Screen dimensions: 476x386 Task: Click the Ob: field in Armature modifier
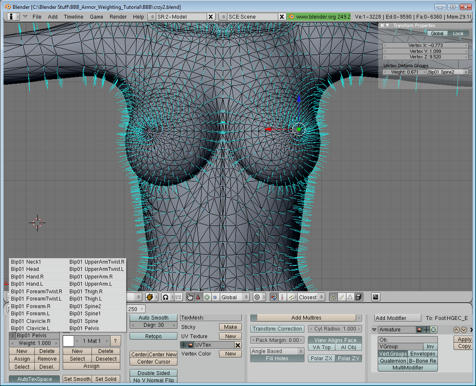point(408,340)
